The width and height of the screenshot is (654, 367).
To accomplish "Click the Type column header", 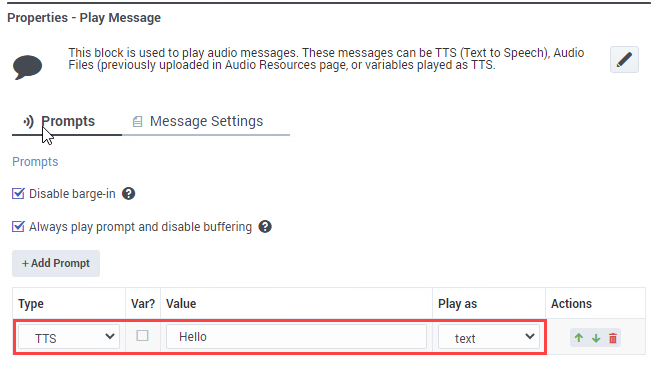I will pos(31,304).
